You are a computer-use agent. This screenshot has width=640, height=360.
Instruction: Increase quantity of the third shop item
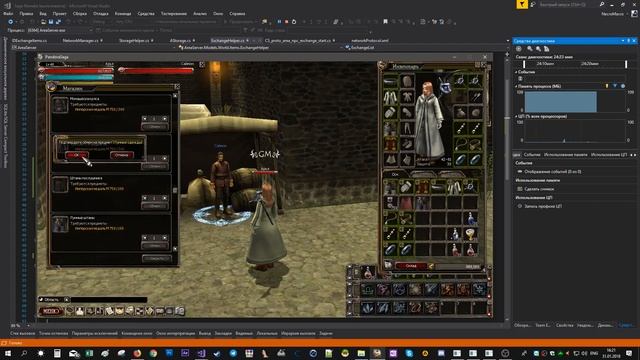[x=164, y=198]
